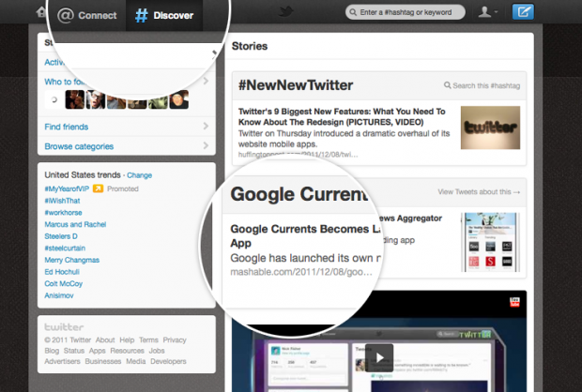Image resolution: width=582 pixels, height=392 pixels.
Task: Open the Terms footer link
Action: click(x=148, y=340)
